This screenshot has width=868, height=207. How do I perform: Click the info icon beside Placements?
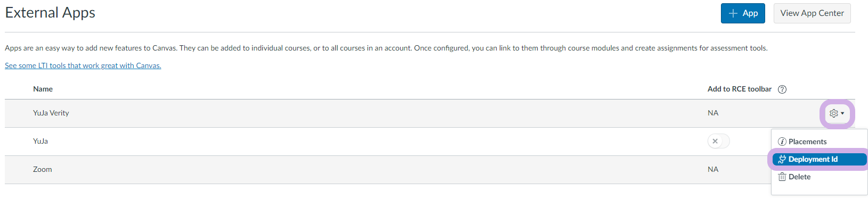(x=782, y=142)
